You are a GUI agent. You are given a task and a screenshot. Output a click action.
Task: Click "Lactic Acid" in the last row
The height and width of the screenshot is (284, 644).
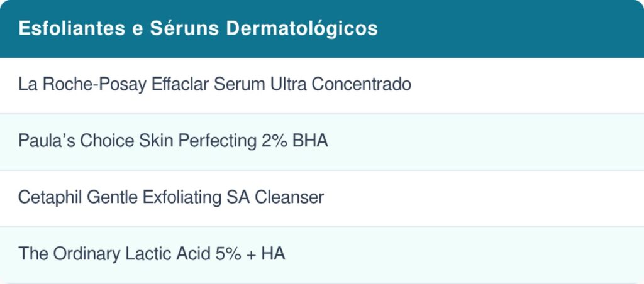point(167,254)
